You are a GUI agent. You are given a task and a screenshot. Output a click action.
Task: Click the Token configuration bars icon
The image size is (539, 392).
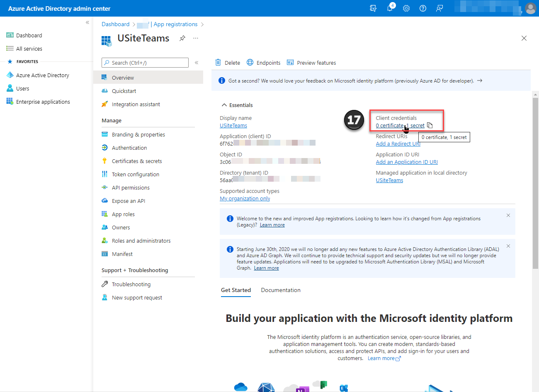click(104, 174)
